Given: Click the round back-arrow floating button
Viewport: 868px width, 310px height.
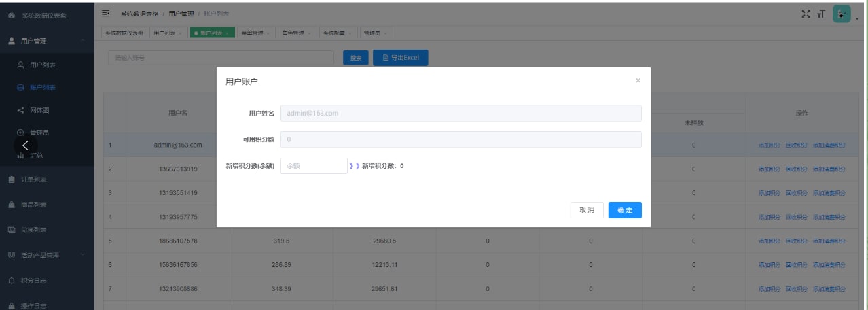Looking at the screenshot, I should [x=26, y=145].
